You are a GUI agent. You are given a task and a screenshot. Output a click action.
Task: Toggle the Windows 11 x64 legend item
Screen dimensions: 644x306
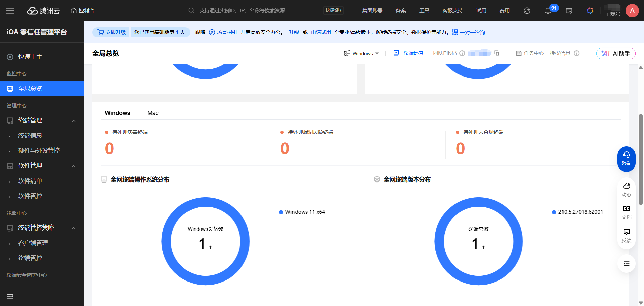302,212
